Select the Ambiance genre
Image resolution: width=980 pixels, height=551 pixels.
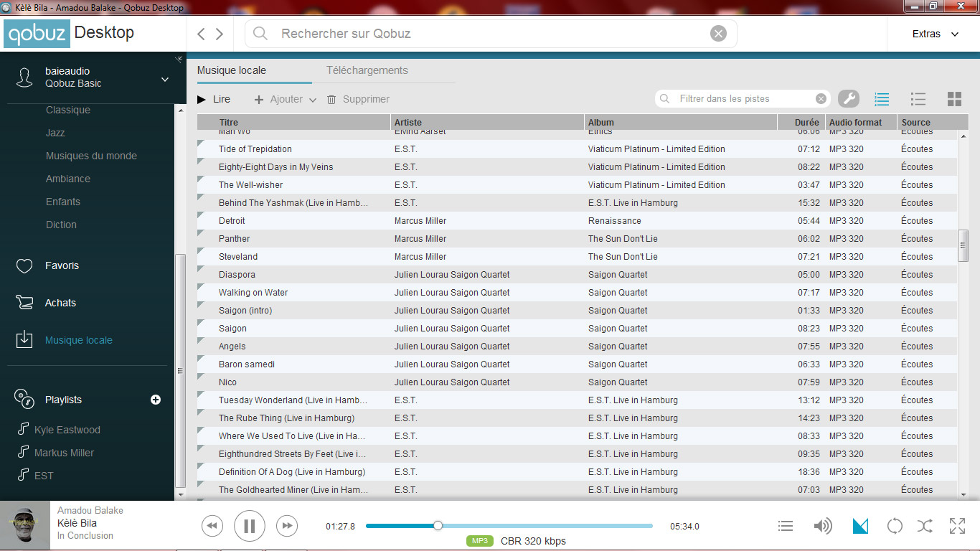point(68,179)
